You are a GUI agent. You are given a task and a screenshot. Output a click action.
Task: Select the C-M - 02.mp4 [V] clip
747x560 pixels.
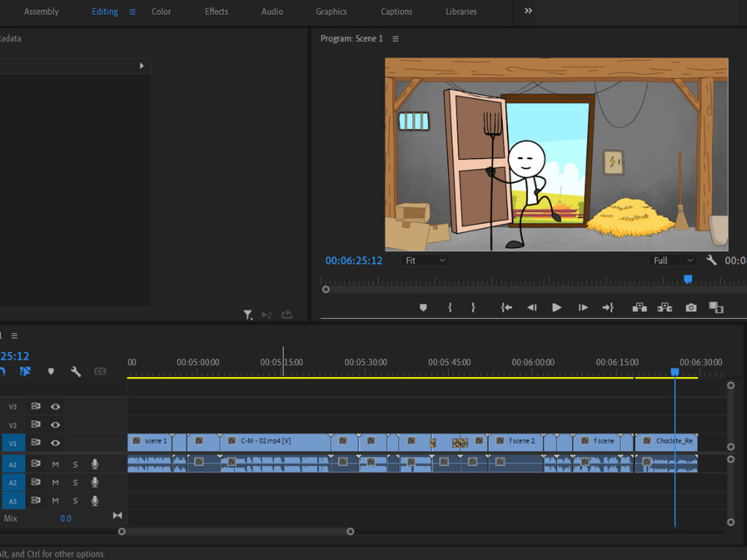(x=276, y=442)
